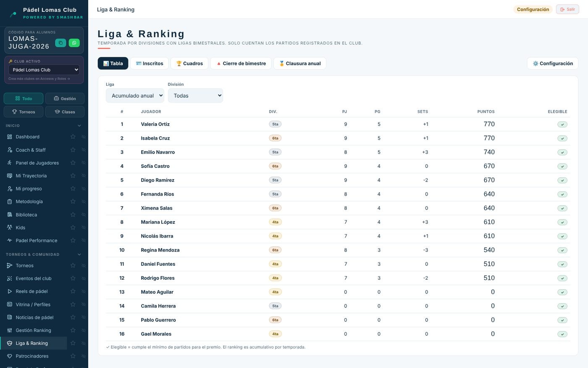The width and height of the screenshot is (588, 368).
Task: Switch to the Inscritos tab
Action: click(150, 64)
